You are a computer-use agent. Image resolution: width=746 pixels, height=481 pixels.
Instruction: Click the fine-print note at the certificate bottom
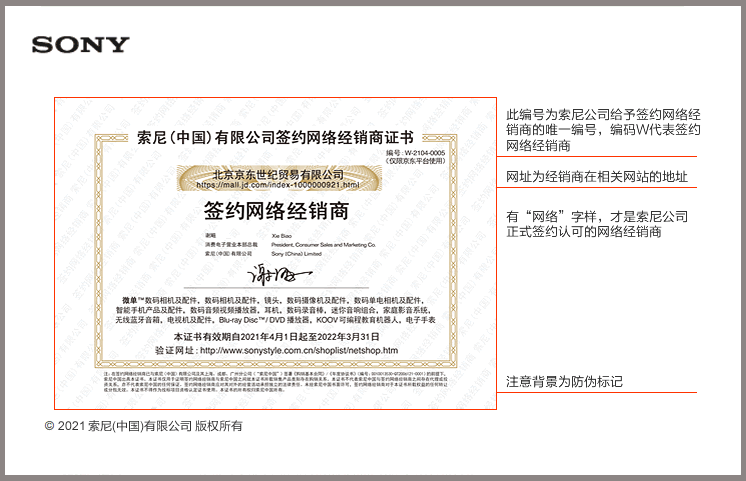(275, 382)
